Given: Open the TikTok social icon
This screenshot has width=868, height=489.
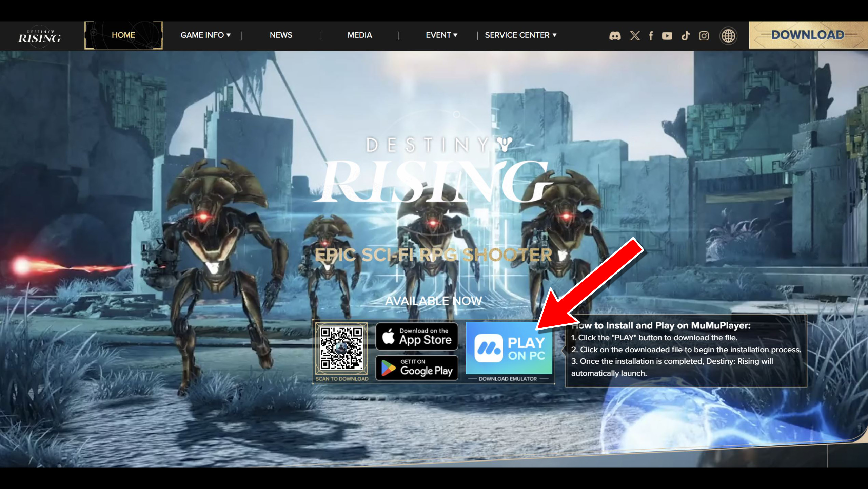Looking at the screenshot, I should click(685, 36).
